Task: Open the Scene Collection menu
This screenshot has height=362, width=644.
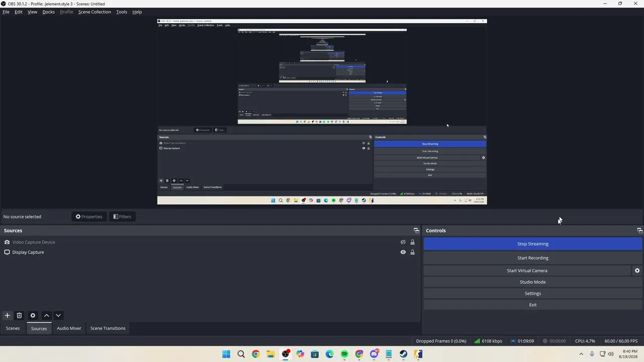Action: [x=95, y=12]
